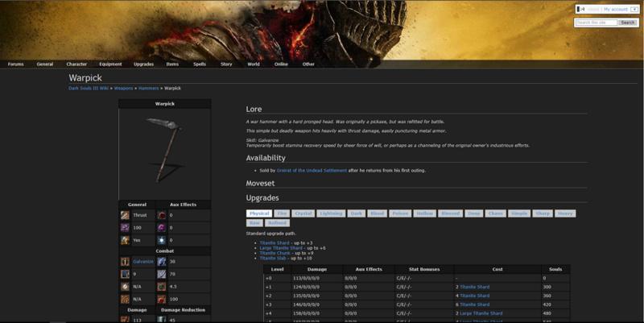Screen dimensions: 644x323
Task: Click the weight icon beside value 4.5
Action: (162, 287)
